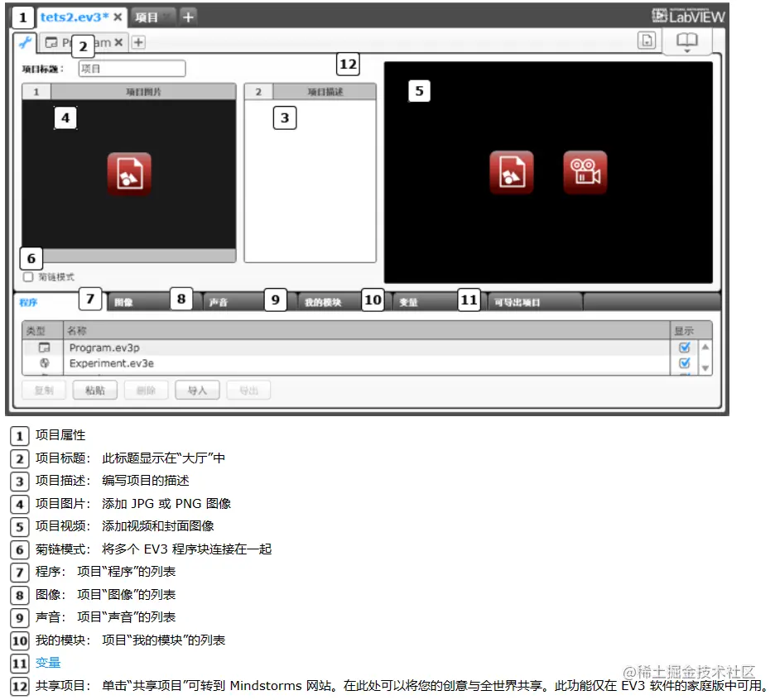Screen dimensions: 775x700
Task: Toggle 显示 checkbox for Experiment.ev3e
Action: click(x=684, y=362)
